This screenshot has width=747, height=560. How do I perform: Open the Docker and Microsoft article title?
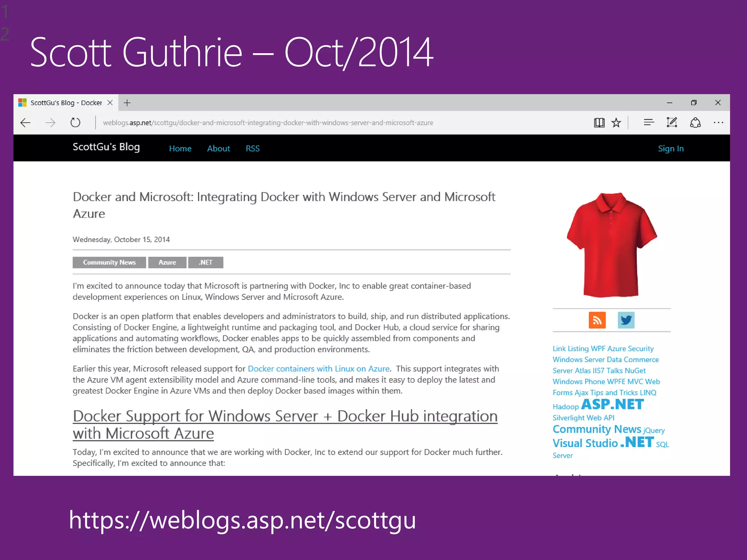(284, 205)
